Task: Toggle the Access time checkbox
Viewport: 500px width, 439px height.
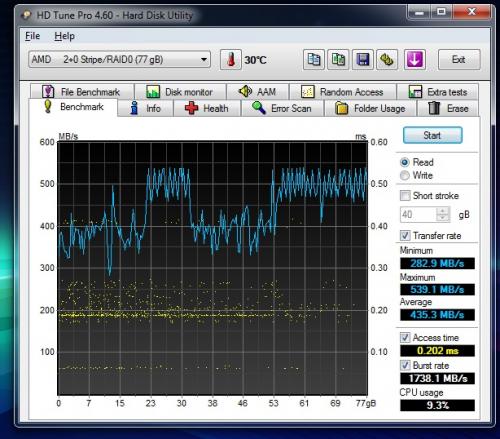Action: [405, 338]
